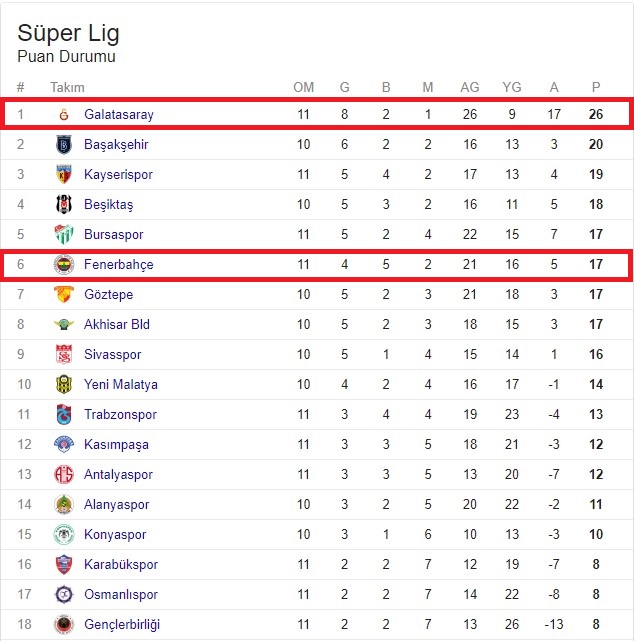Screen dimensions: 634x641
Task: Open the Galatasaray team link
Action: click(x=119, y=114)
